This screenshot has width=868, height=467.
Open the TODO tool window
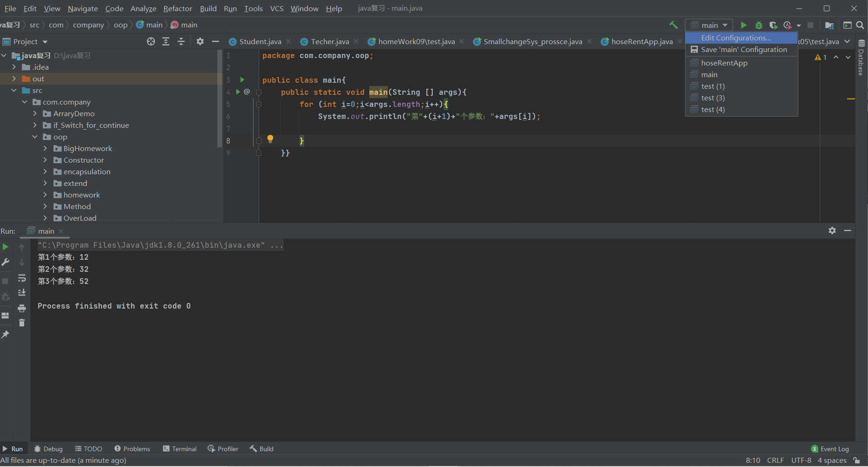pyautogui.click(x=89, y=449)
